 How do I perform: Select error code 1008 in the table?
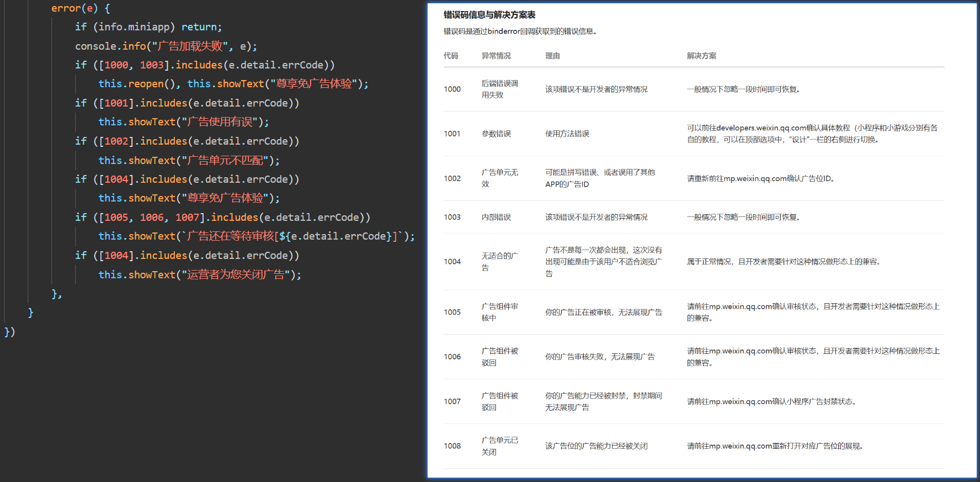pyautogui.click(x=452, y=446)
